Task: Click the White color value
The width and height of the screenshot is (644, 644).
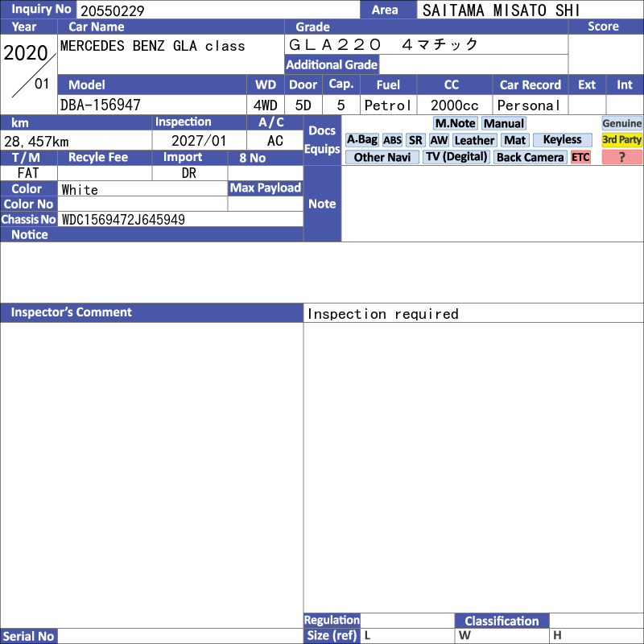Action: click(80, 190)
